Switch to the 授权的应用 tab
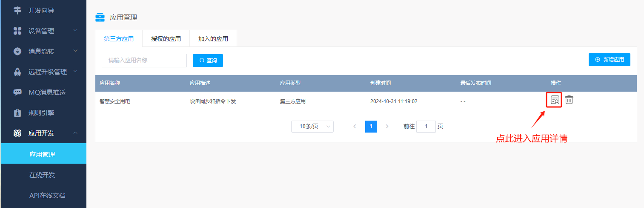 click(x=166, y=39)
